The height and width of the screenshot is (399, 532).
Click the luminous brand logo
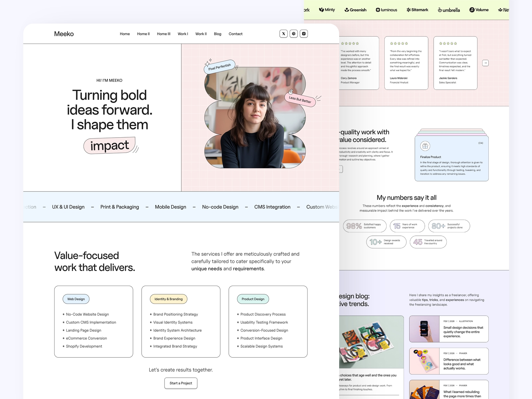[x=386, y=10]
